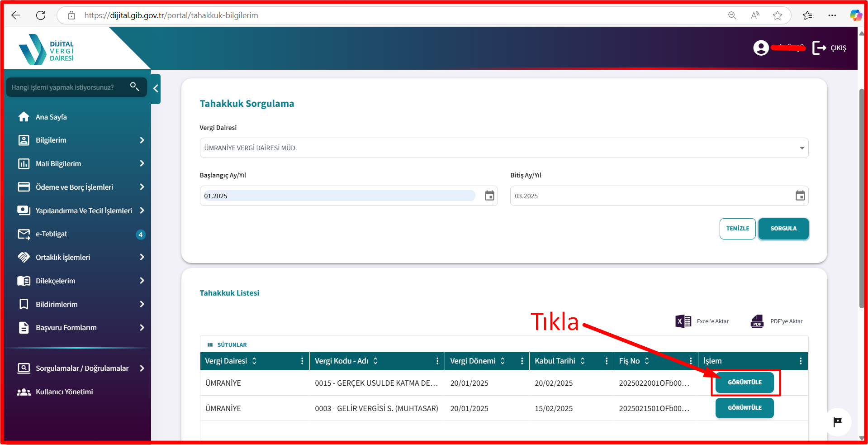The height and width of the screenshot is (445, 868).
Task: Click the PDF'ye Aktar export icon
Action: (757, 321)
